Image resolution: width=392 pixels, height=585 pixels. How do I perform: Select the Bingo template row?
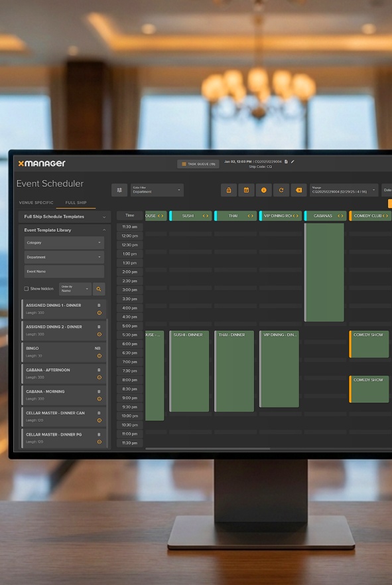[x=64, y=352]
